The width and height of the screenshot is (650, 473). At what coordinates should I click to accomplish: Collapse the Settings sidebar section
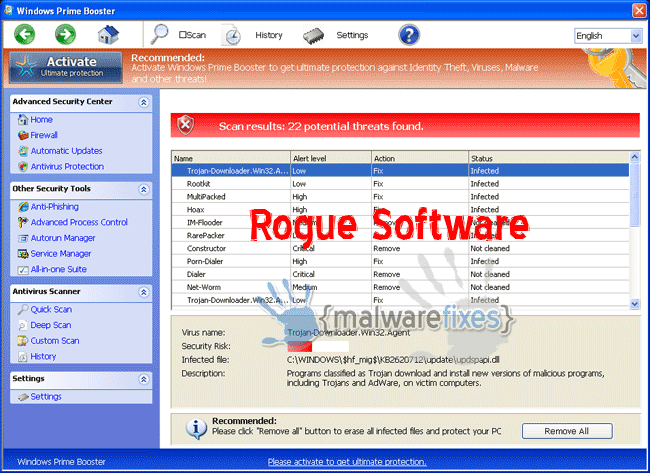[x=143, y=379]
